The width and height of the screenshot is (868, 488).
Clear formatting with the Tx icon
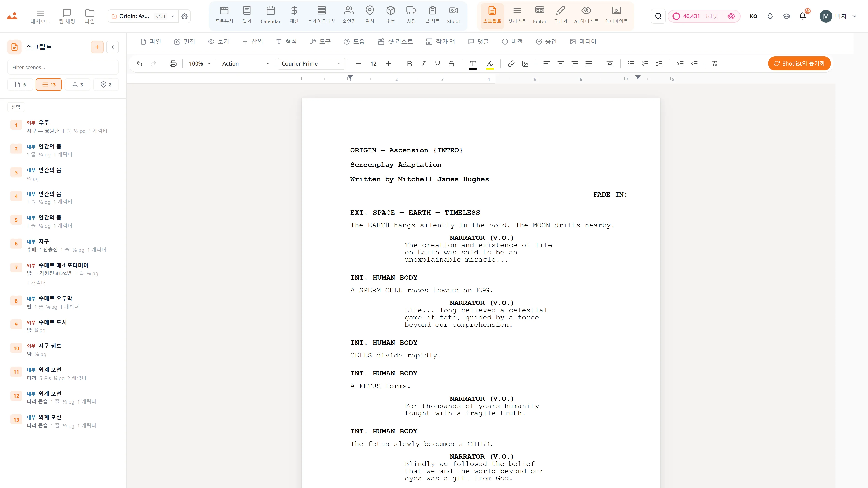714,64
